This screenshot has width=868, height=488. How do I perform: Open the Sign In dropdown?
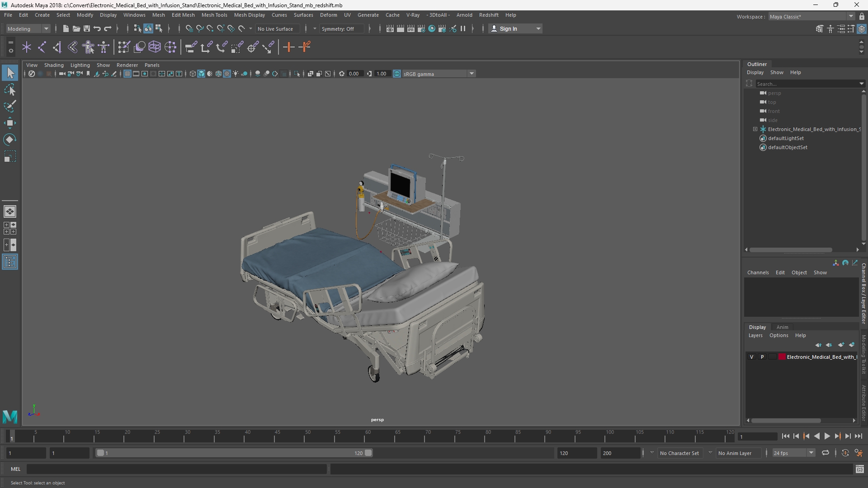tap(515, 28)
